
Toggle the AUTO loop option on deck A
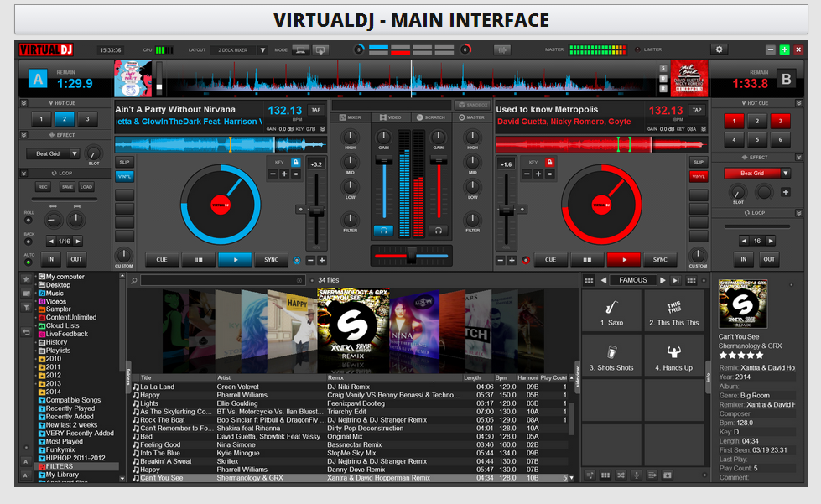point(29,262)
